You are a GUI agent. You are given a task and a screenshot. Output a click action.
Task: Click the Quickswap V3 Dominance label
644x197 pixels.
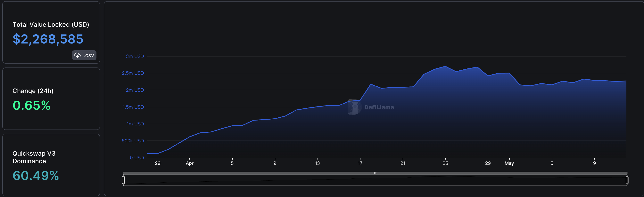point(34,157)
